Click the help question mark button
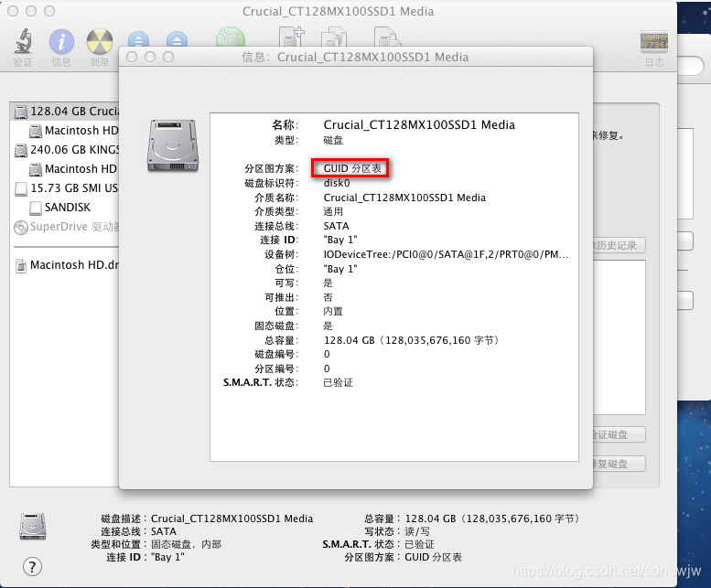This screenshot has height=588, width=711. [x=32, y=567]
